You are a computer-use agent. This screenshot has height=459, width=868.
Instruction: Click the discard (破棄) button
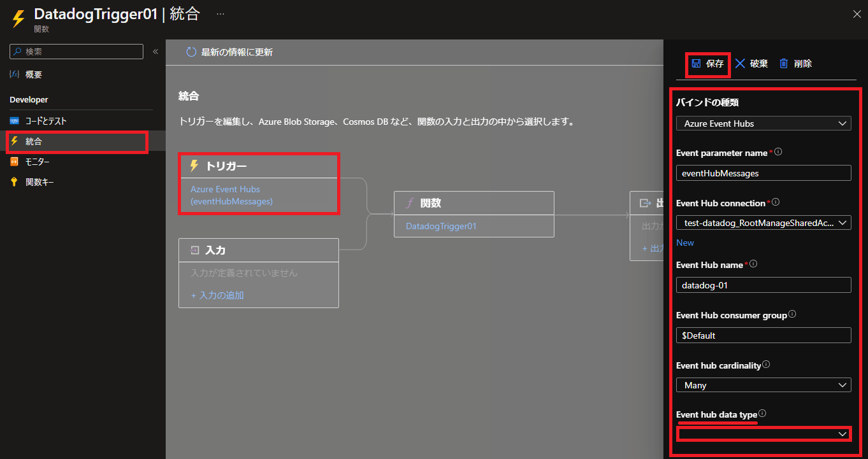point(751,64)
